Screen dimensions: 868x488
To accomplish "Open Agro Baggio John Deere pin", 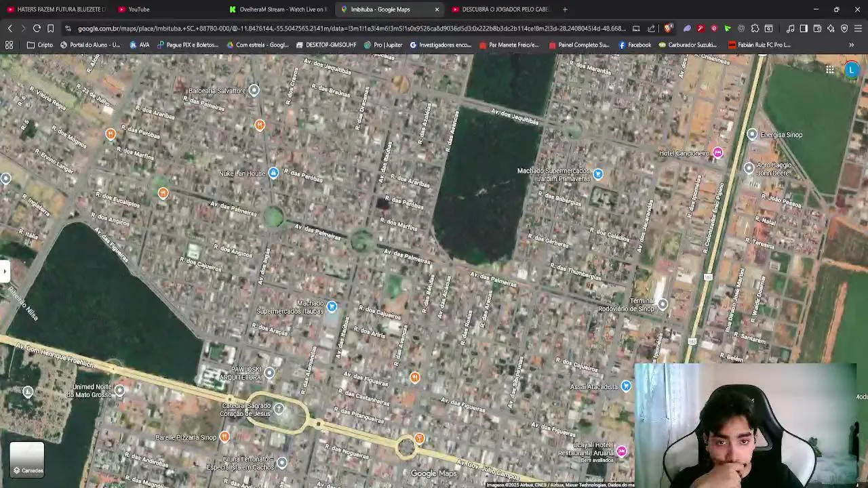I will click(x=749, y=167).
